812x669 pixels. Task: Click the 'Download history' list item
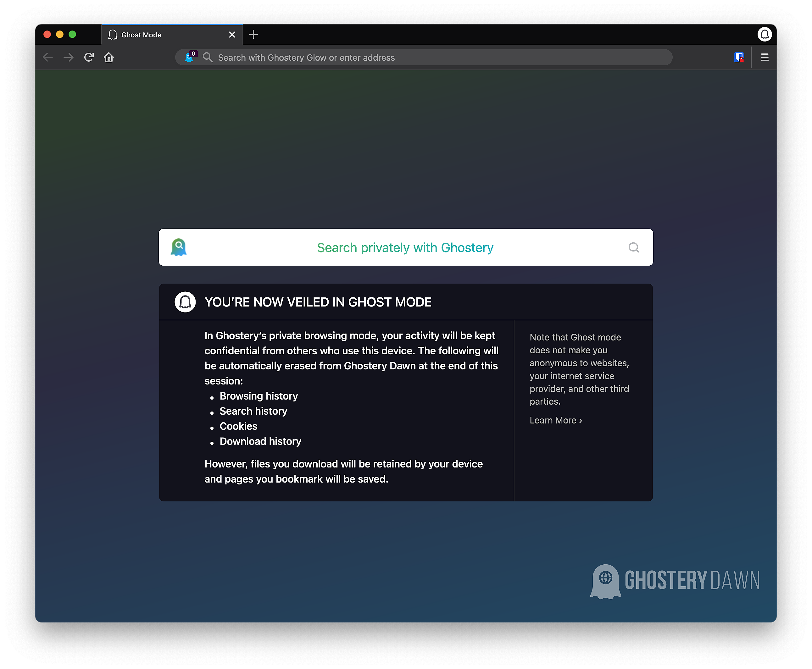click(260, 441)
